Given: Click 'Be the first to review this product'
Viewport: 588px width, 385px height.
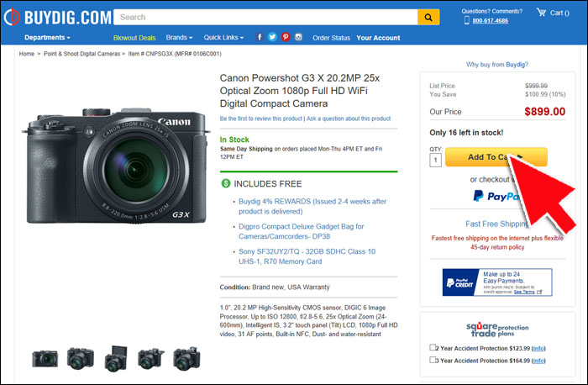Looking at the screenshot, I should click(x=260, y=119).
